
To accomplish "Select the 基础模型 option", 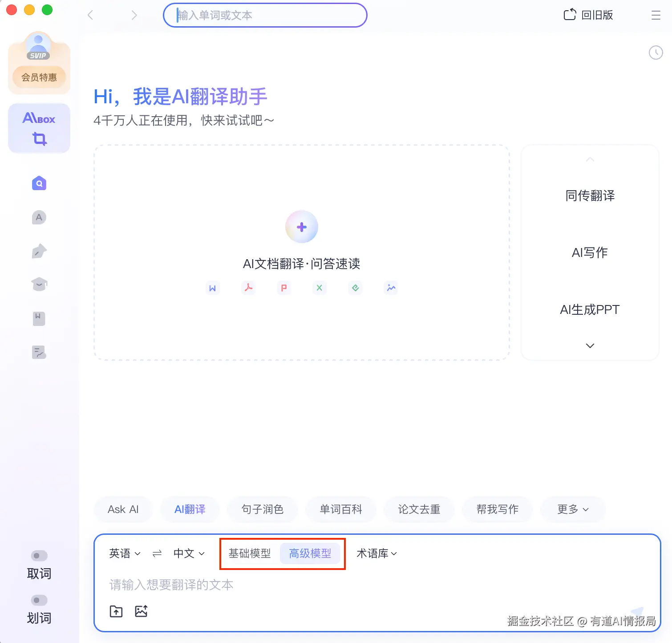I will click(250, 553).
